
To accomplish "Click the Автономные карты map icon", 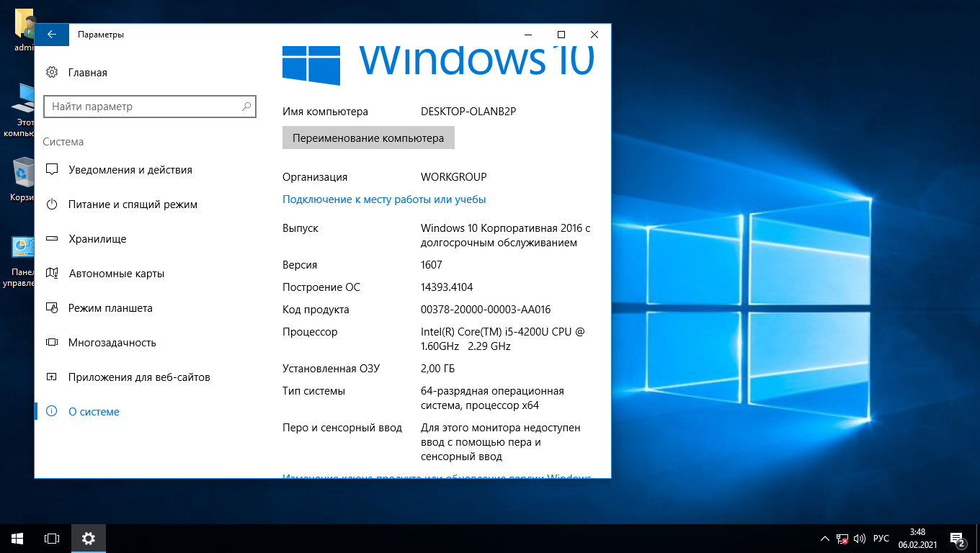I will [x=52, y=274].
